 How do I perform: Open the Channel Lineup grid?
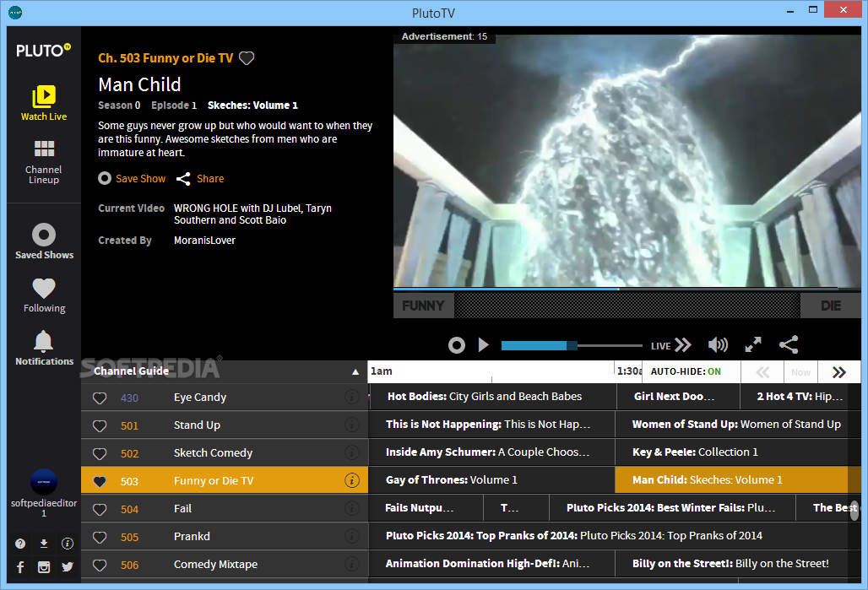coord(44,161)
